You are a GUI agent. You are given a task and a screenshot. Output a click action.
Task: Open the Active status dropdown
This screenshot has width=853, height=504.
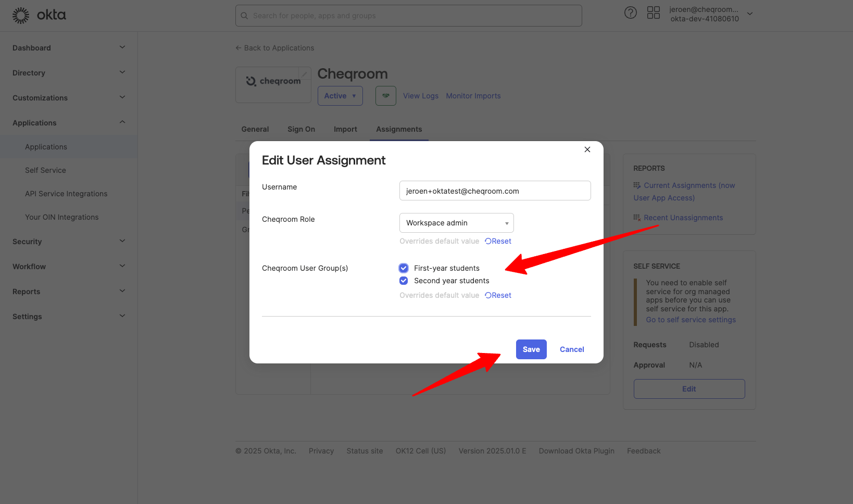coord(340,96)
